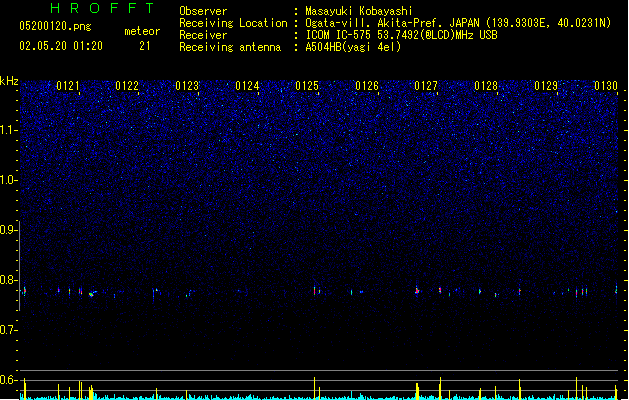The height and width of the screenshot is (400, 629).
Task: Click the 0121 time marker
Action: [x=68, y=86]
